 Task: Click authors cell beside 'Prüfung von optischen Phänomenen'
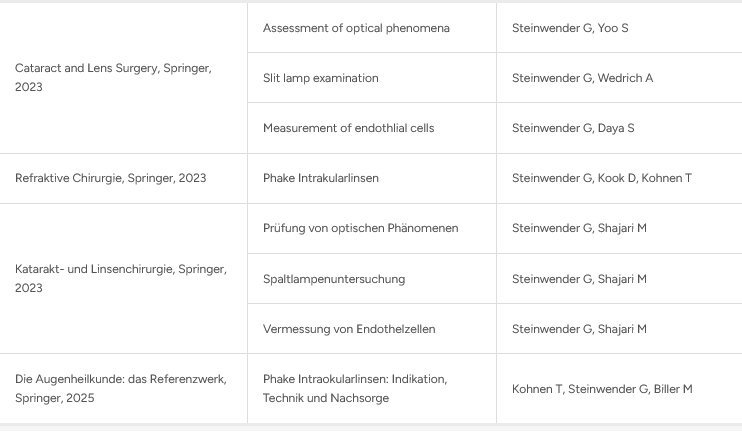pyautogui.click(x=579, y=228)
